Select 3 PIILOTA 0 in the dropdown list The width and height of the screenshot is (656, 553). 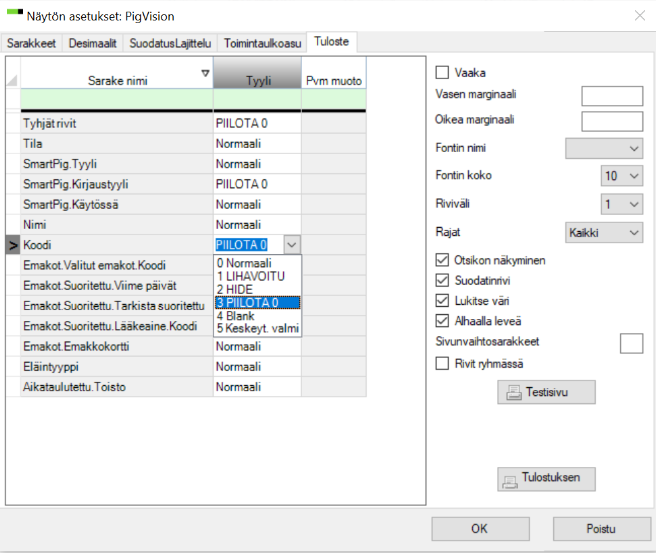257,302
